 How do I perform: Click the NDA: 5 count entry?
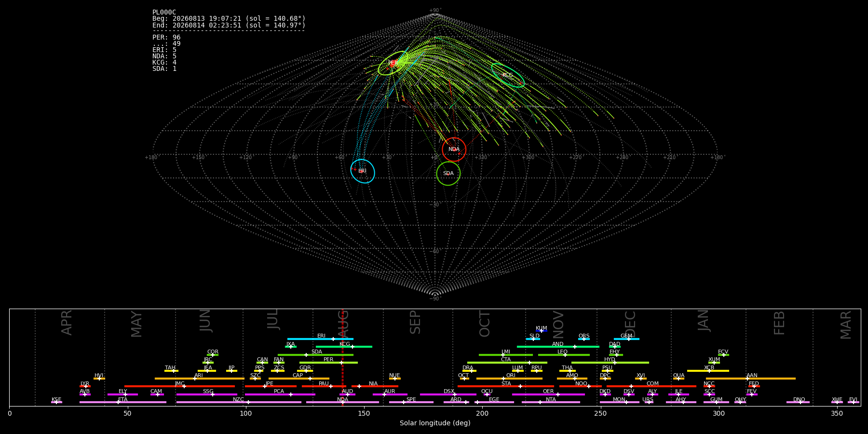pyautogui.click(x=164, y=56)
